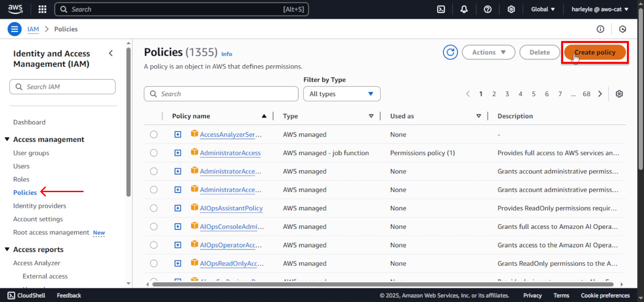Screen dimensions: 644x302
Task: Sort by Policy name ascending arrow
Action: tap(264, 116)
